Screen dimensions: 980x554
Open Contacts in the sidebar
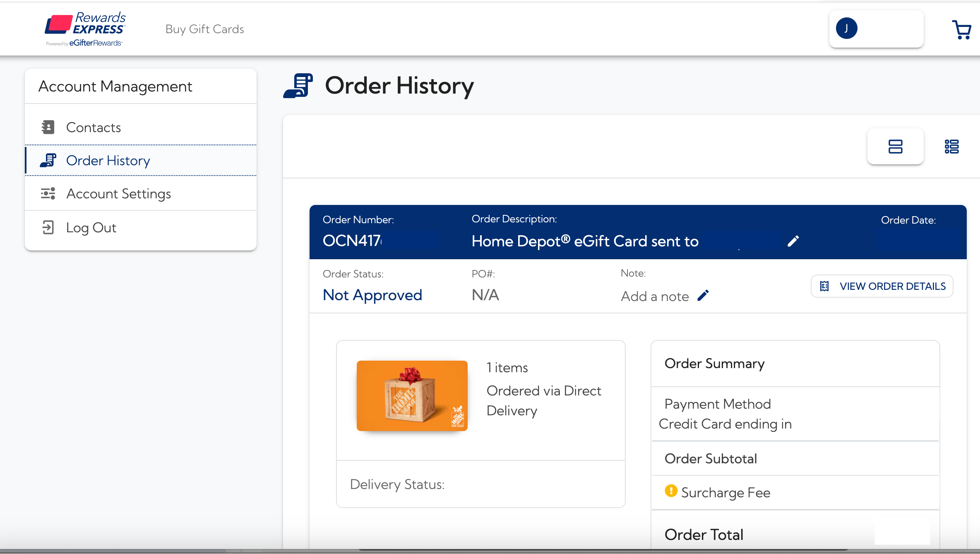94,128
